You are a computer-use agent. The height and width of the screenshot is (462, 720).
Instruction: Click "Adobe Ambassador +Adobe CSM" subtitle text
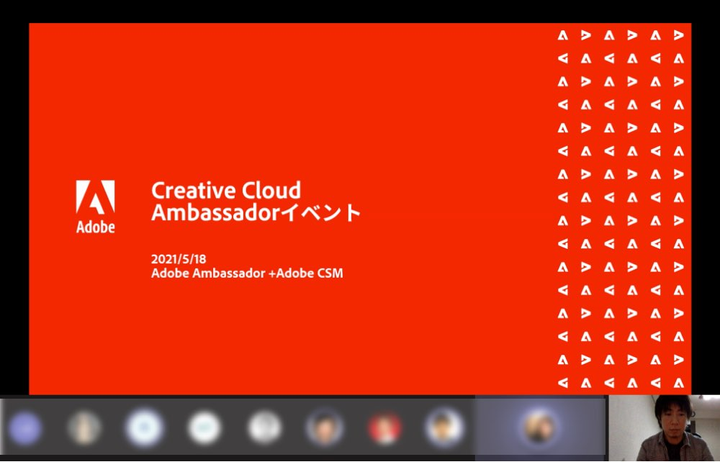[247, 273]
